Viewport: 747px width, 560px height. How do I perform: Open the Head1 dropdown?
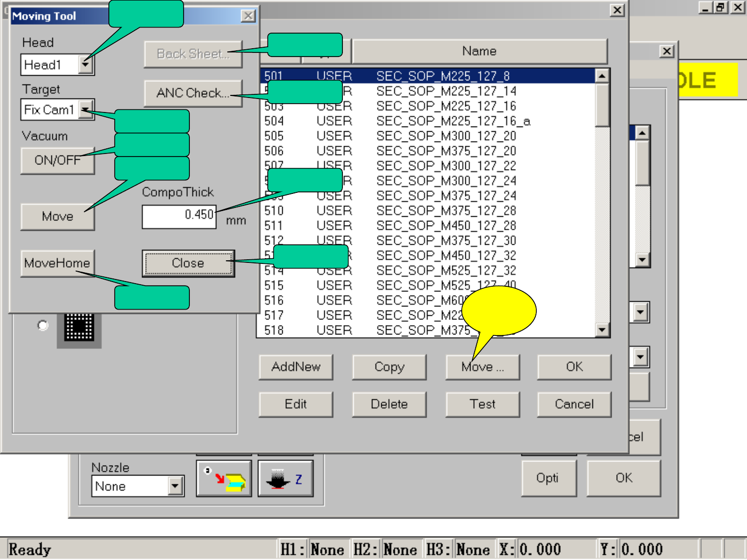click(x=86, y=65)
